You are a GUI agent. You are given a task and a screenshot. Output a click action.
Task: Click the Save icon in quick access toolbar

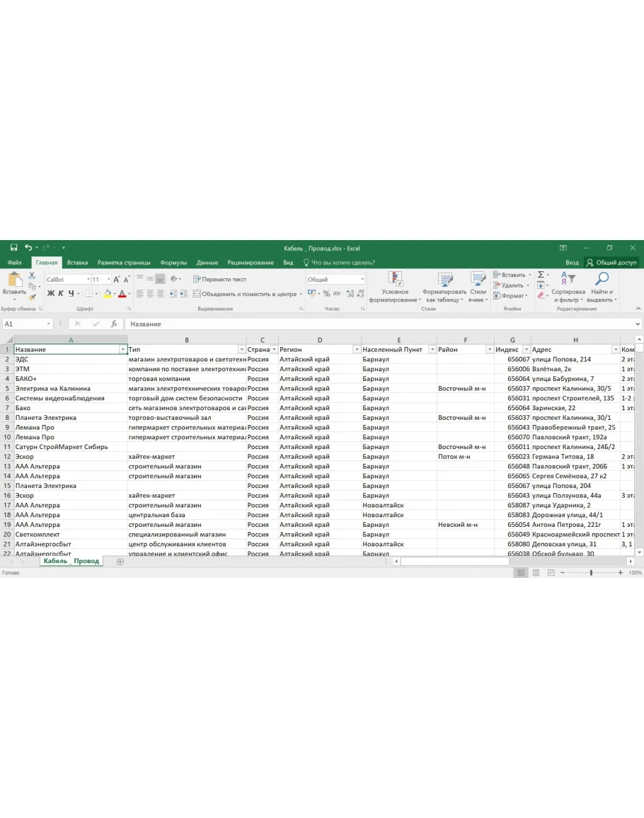tap(13, 248)
